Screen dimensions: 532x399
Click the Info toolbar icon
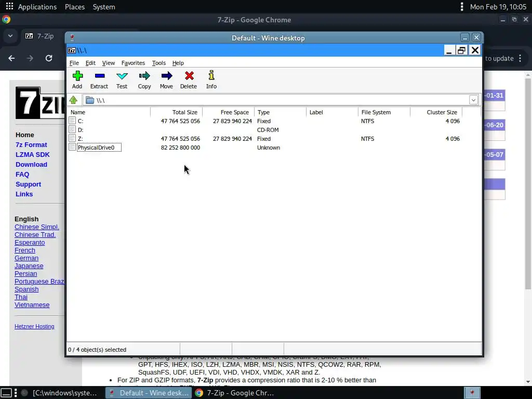[211, 75]
